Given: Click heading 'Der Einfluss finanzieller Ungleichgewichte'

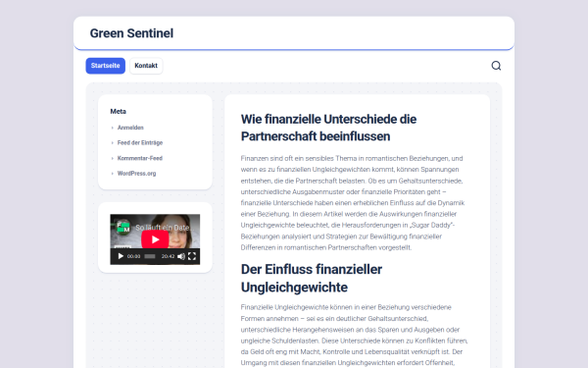Looking at the screenshot, I should [x=312, y=279].
